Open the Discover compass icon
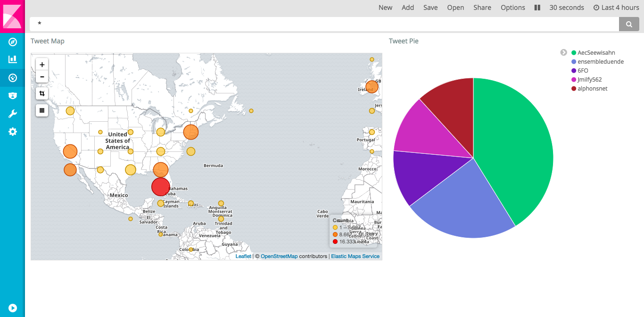Viewport: 644px width, 317px height. click(13, 42)
